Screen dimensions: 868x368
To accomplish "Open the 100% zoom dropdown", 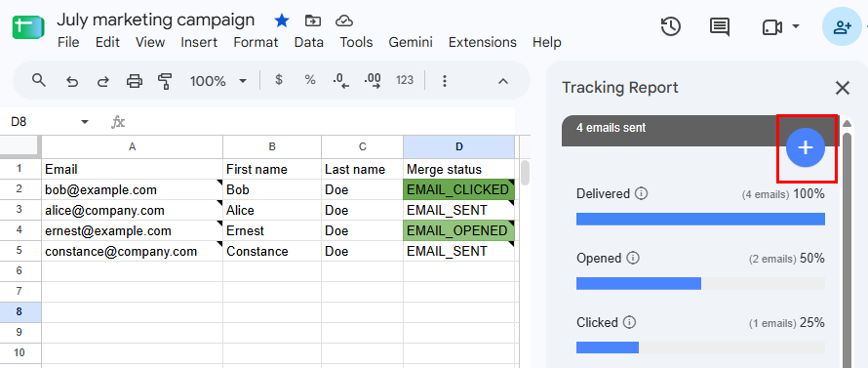I will [218, 81].
